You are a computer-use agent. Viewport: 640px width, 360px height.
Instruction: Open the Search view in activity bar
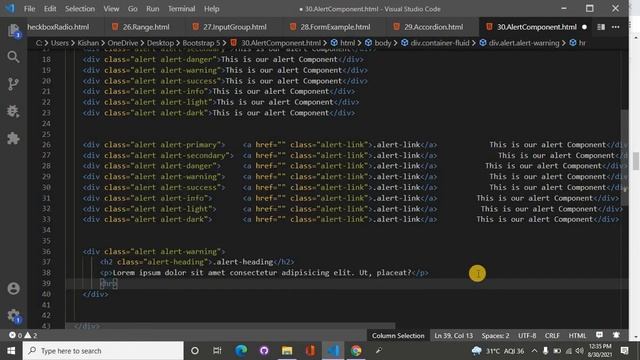coord(13,57)
